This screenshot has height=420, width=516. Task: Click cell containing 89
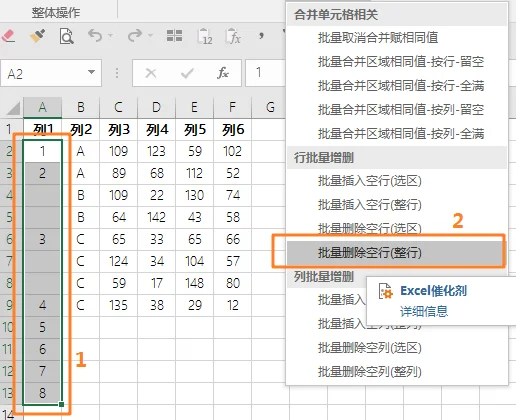coord(118,173)
